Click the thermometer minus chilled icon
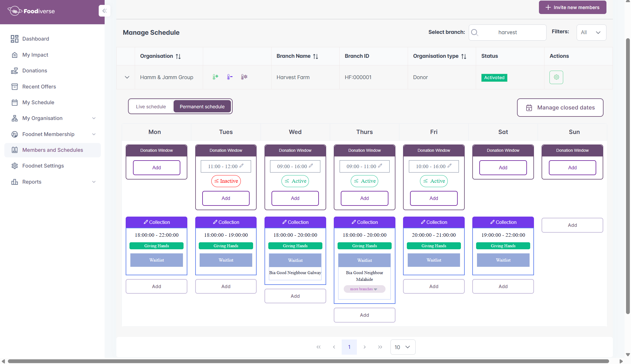 pyautogui.click(x=230, y=77)
